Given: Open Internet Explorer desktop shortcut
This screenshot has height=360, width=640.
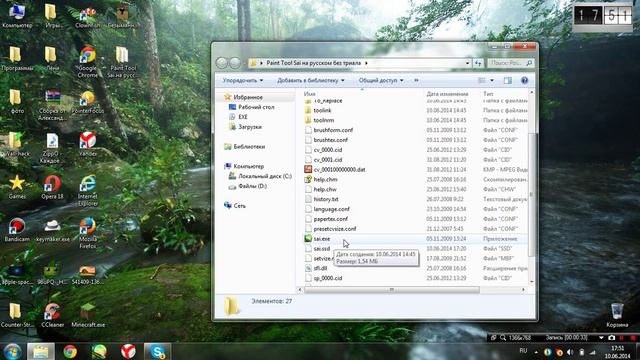Looking at the screenshot, I should point(87,191).
